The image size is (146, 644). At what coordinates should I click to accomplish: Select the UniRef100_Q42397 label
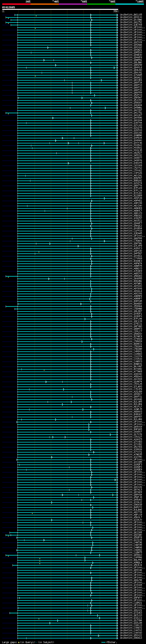(x=131, y=110)
